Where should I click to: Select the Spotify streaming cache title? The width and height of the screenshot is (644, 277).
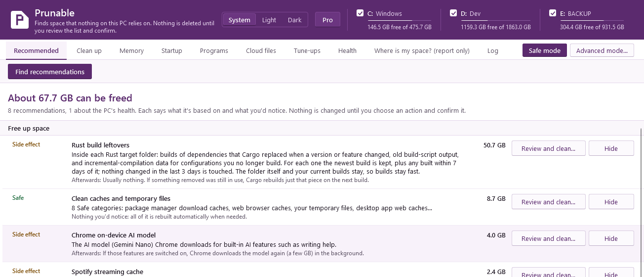point(107,272)
